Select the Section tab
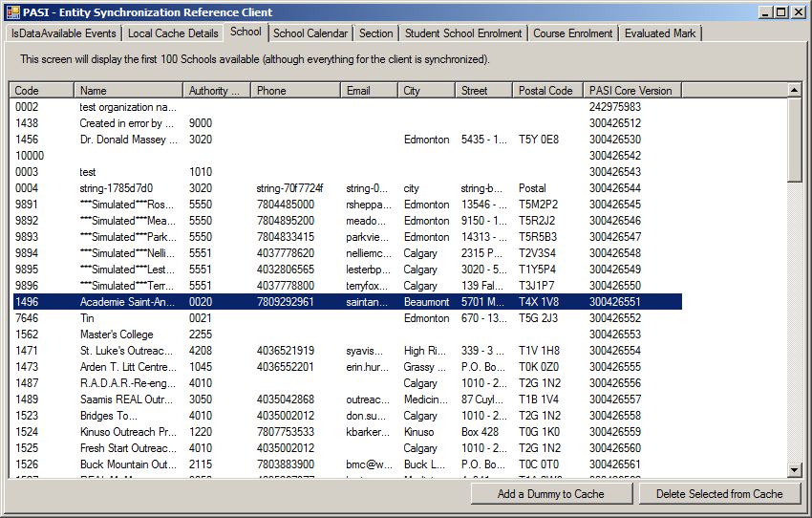This screenshot has width=812, height=518. coord(375,33)
